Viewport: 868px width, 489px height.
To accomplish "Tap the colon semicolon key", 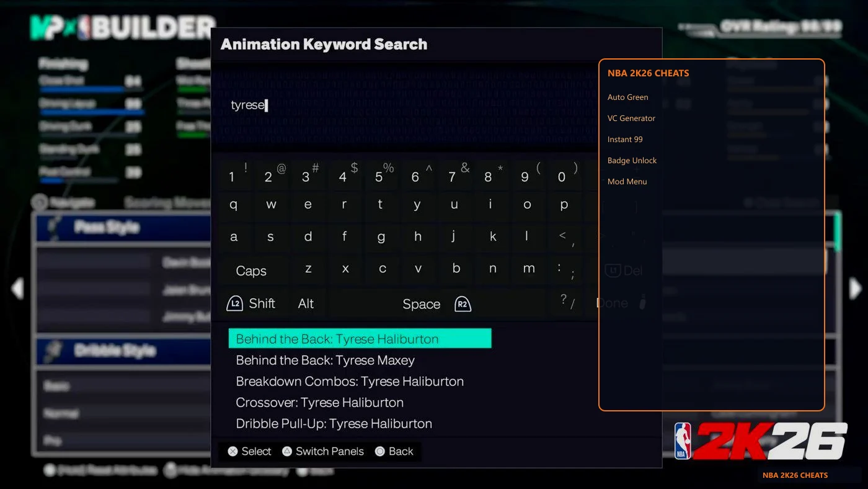I will [565, 270].
